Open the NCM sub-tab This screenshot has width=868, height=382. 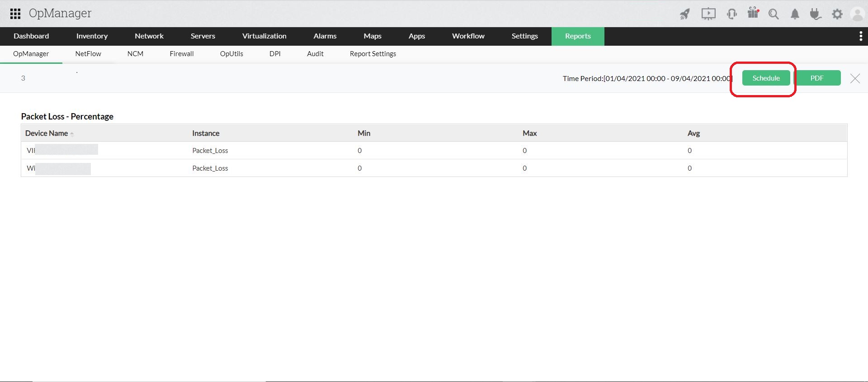point(135,54)
